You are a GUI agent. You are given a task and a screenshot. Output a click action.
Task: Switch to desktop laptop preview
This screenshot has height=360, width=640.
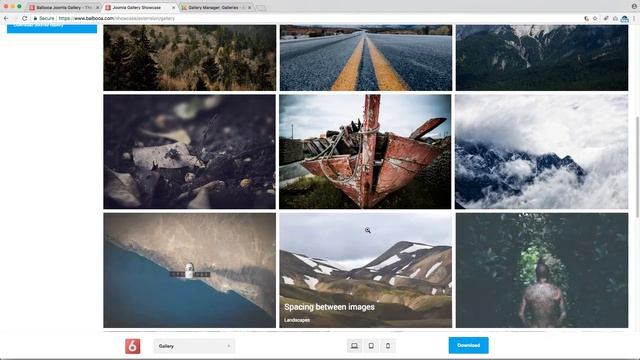click(354, 346)
